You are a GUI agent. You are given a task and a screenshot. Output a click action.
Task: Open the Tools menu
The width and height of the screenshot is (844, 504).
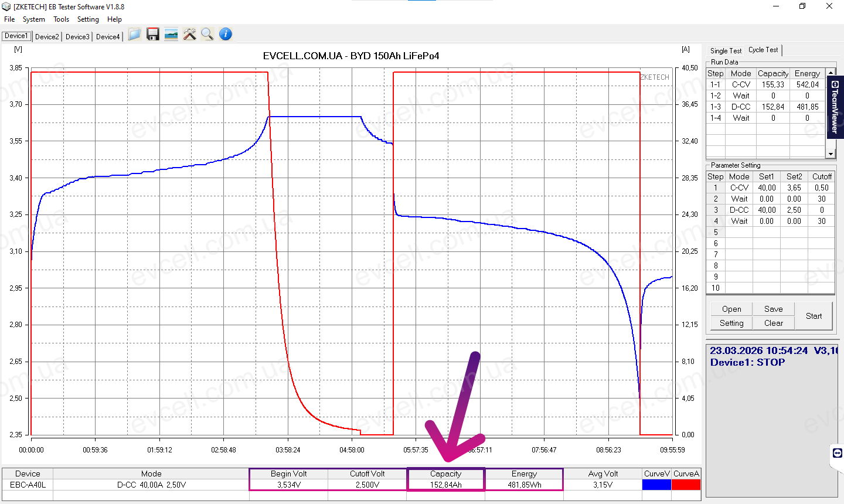(61, 19)
